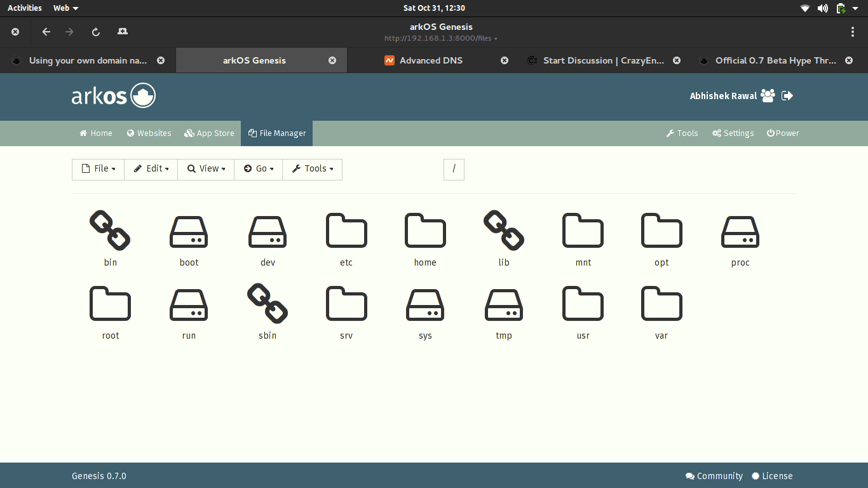This screenshot has width=868, height=488.
Task: Open the etc folder icon
Action: point(346,230)
